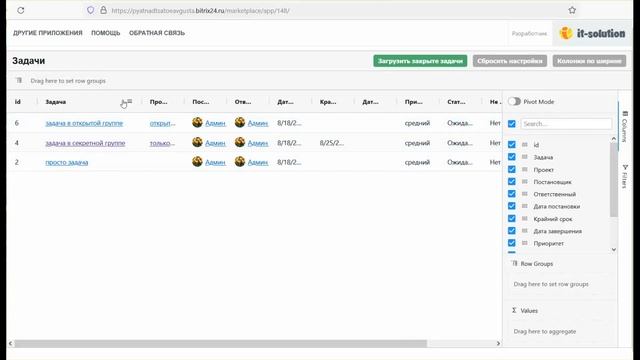This screenshot has height=360, width=640.
Task: Click the grid horizontal scrollbar thumb
Action: tap(221, 344)
